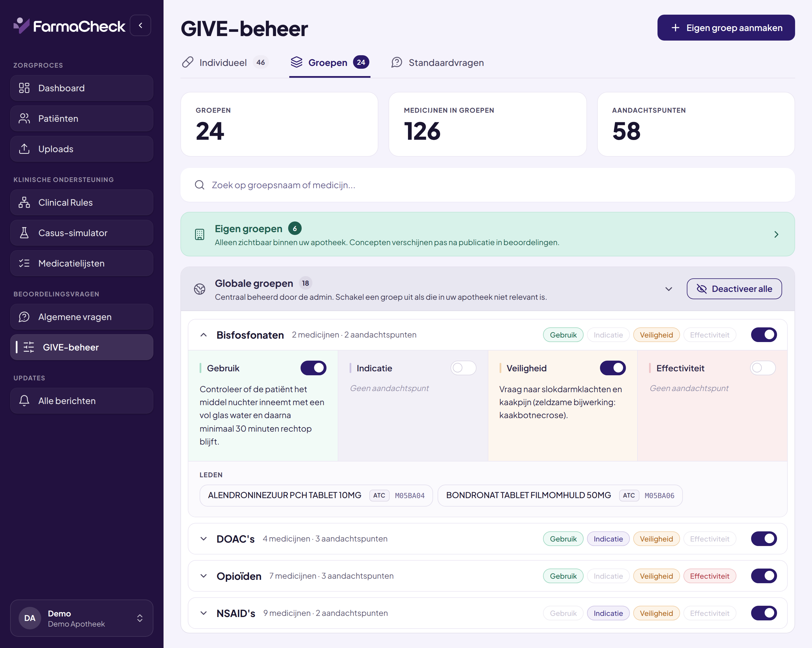Click the Alle berichten bell icon
This screenshot has height=648, width=812.
24,401
